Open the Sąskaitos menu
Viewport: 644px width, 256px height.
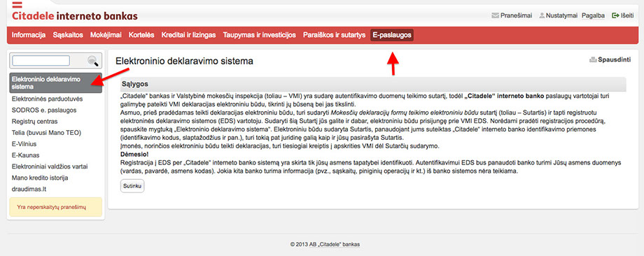point(68,35)
